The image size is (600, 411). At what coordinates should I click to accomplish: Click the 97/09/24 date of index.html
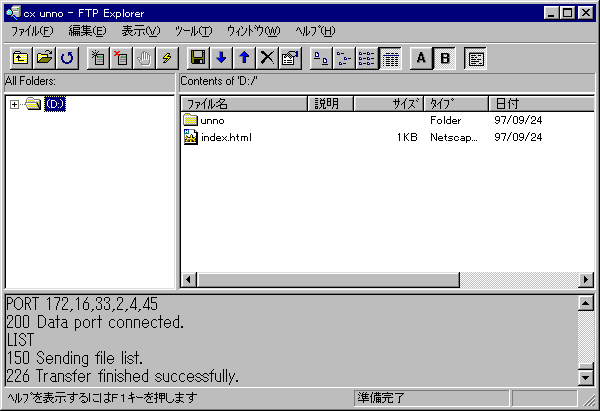pos(518,137)
